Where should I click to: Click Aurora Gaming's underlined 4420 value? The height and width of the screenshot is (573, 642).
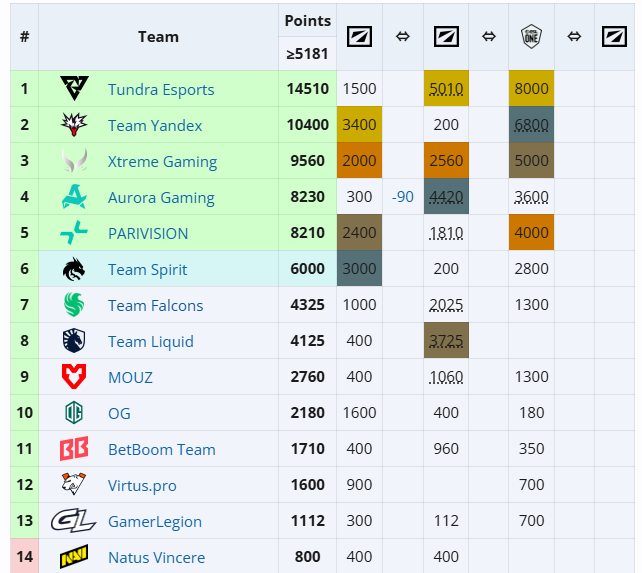tap(446, 197)
